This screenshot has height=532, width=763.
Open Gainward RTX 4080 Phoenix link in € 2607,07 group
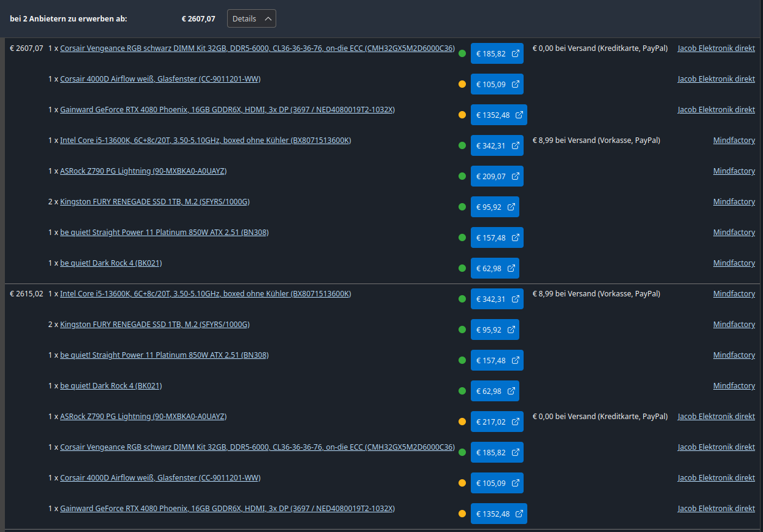coord(227,110)
